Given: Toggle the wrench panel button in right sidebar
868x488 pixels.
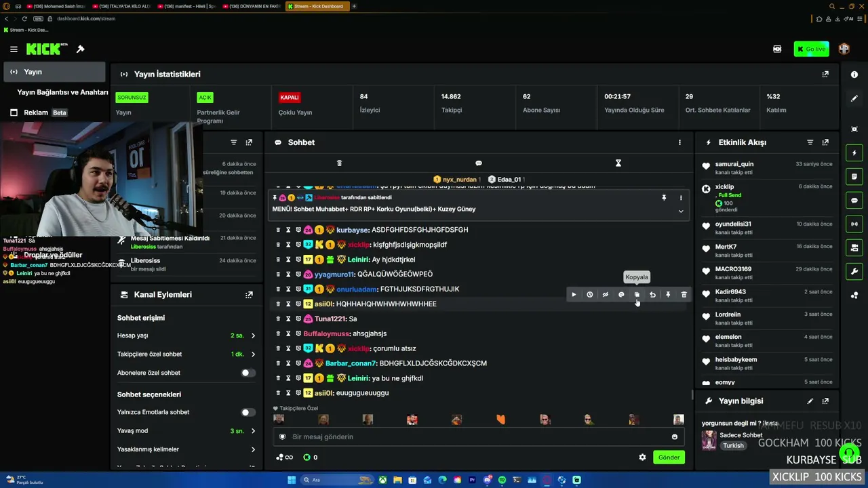Looking at the screenshot, I should [854, 272].
